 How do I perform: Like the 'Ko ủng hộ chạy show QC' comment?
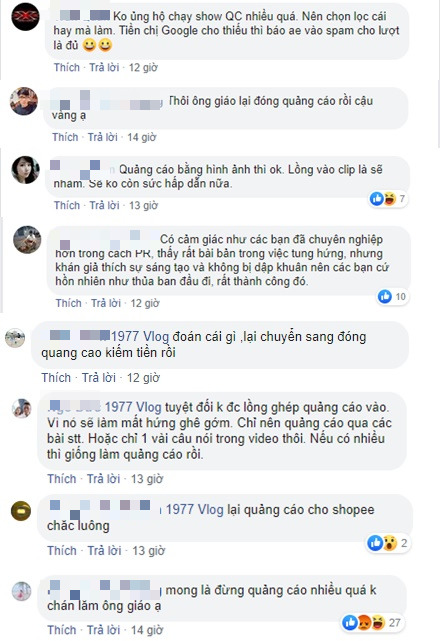click(67, 67)
